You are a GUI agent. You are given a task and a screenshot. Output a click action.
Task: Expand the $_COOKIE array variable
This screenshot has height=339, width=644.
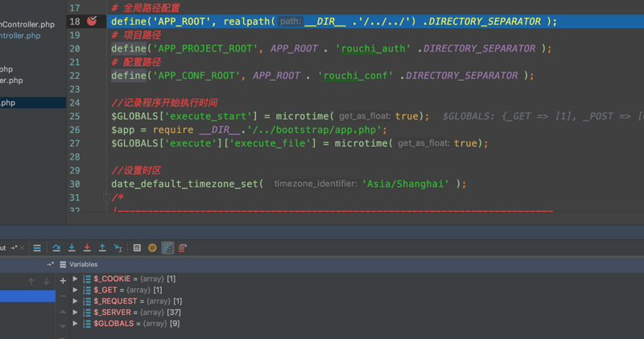(x=76, y=279)
